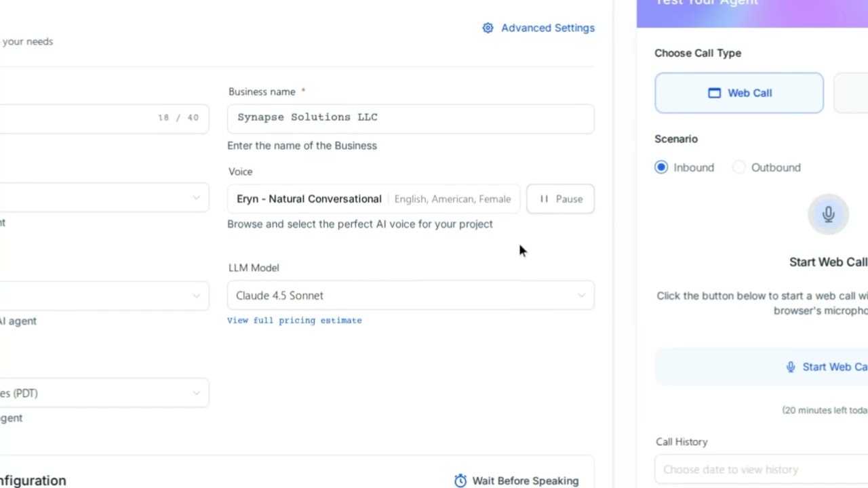
Task: Click the "English, American, Female" voice description
Action: pyautogui.click(x=452, y=199)
